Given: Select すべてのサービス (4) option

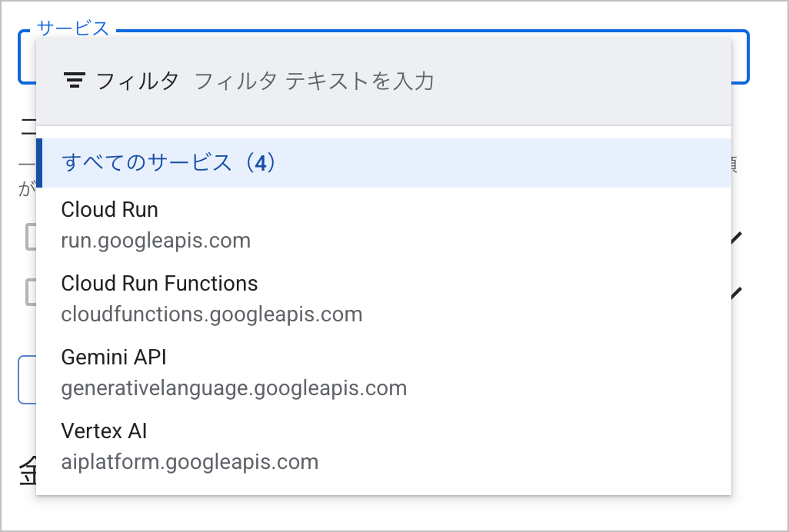Looking at the screenshot, I should pyautogui.click(x=384, y=163).
